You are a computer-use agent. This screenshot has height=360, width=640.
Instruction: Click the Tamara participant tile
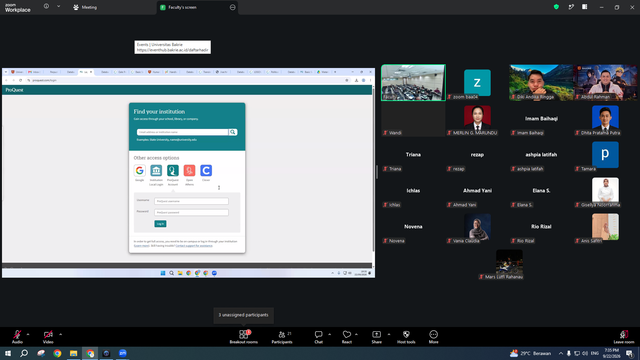click(605, 155)
